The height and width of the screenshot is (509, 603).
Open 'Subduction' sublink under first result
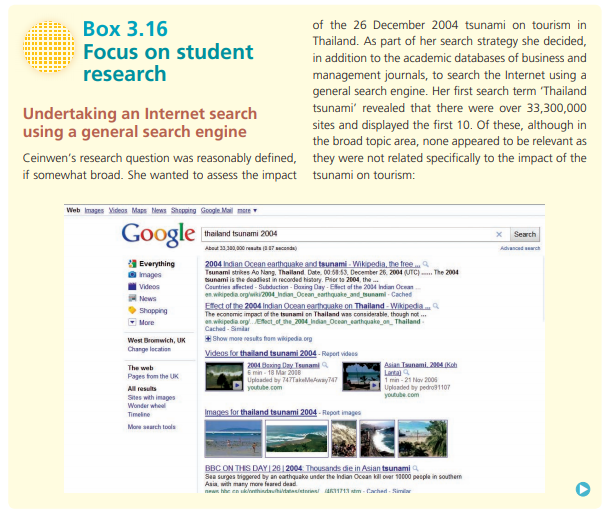tap(273, 287)
